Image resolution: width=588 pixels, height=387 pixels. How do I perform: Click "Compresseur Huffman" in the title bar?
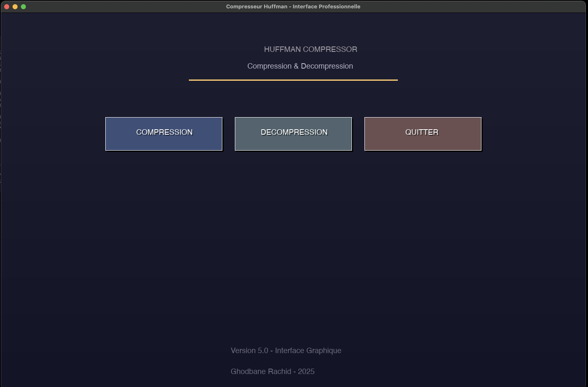[x=256, y=7]
